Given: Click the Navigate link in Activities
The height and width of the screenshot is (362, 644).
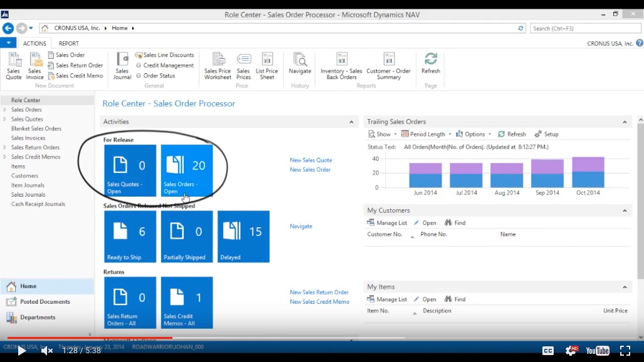Looking at the screenshot, I should tap(301, 226).
